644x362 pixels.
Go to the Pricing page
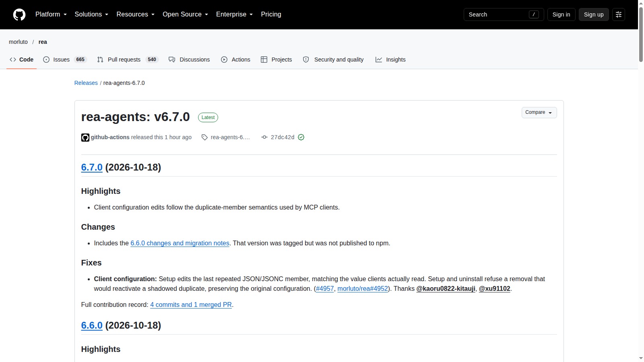271,14
